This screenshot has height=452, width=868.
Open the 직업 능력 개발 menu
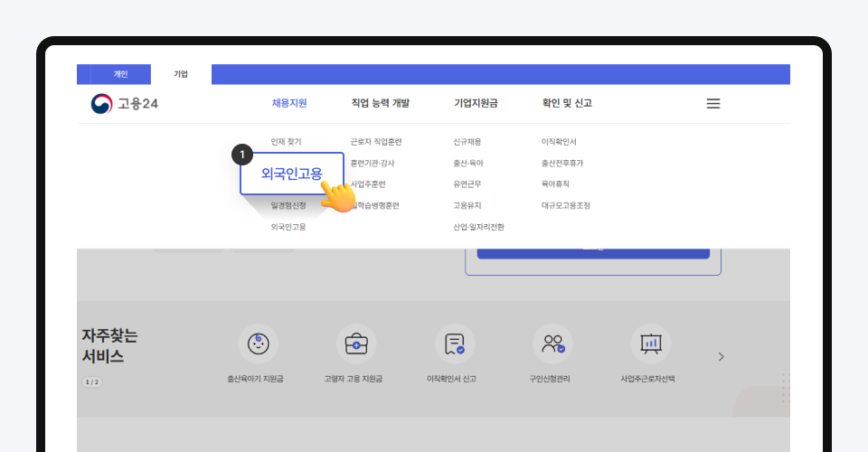tap(380, 103)
